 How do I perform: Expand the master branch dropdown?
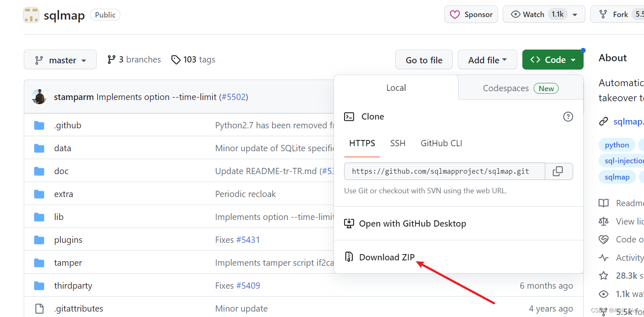pyautogui.click(x=60, y=60)
